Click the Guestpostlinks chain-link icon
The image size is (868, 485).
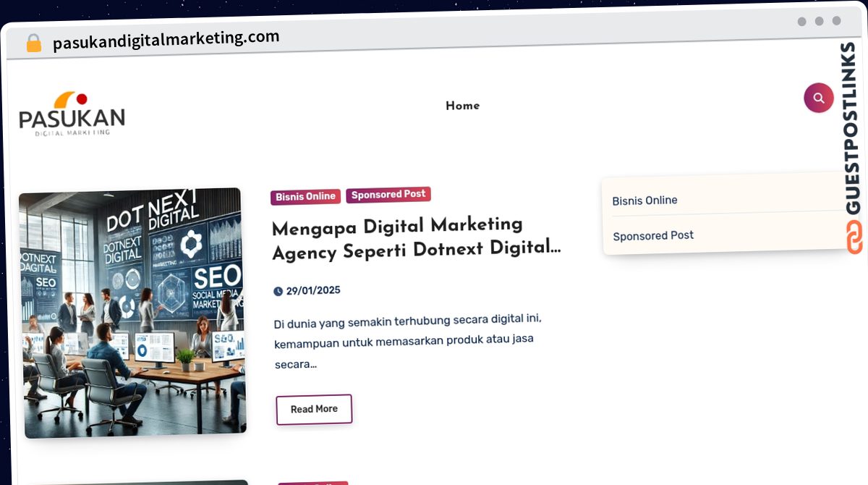pos(854,237)
